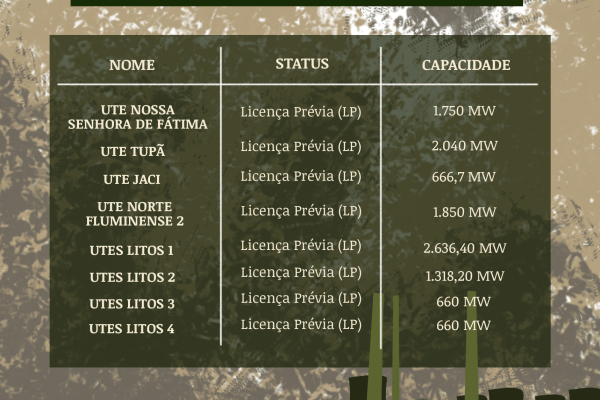
Task: Select the UTES LITOS 4 name
Action: pyautogui.click(x=132, y=328)
